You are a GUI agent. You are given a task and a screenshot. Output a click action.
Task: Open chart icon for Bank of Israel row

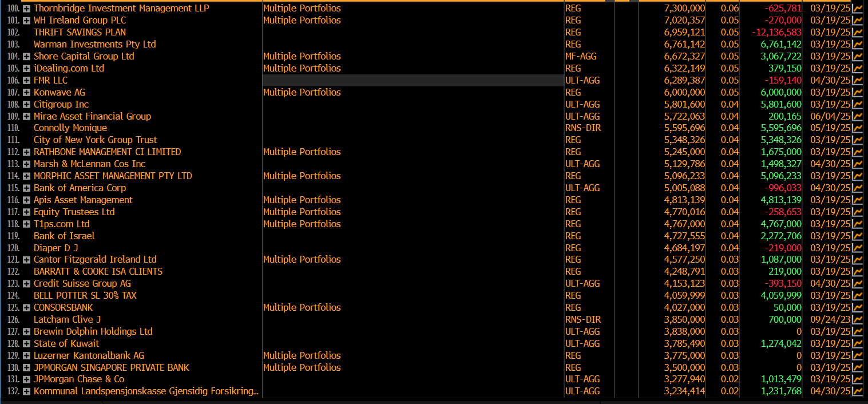(857, 236)
